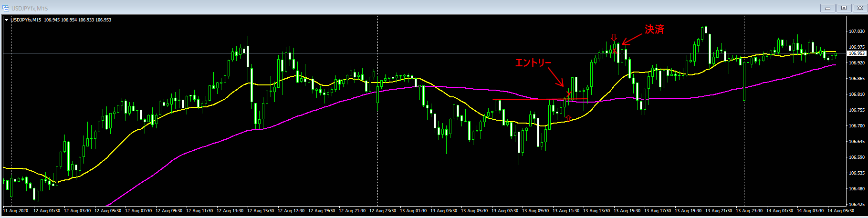Click time axis label 12 Aug 11:30
This screenshot has height=218, width=868.
point(199,211)
